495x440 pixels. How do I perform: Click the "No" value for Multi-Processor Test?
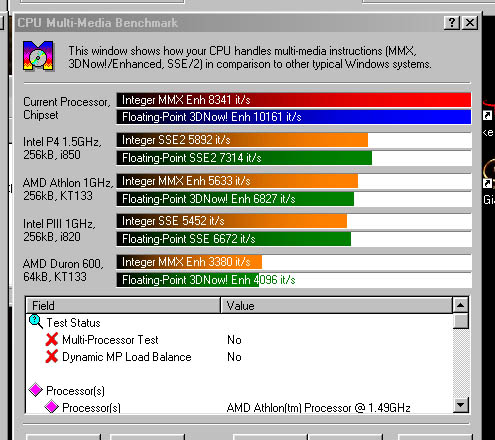point(234,340)
